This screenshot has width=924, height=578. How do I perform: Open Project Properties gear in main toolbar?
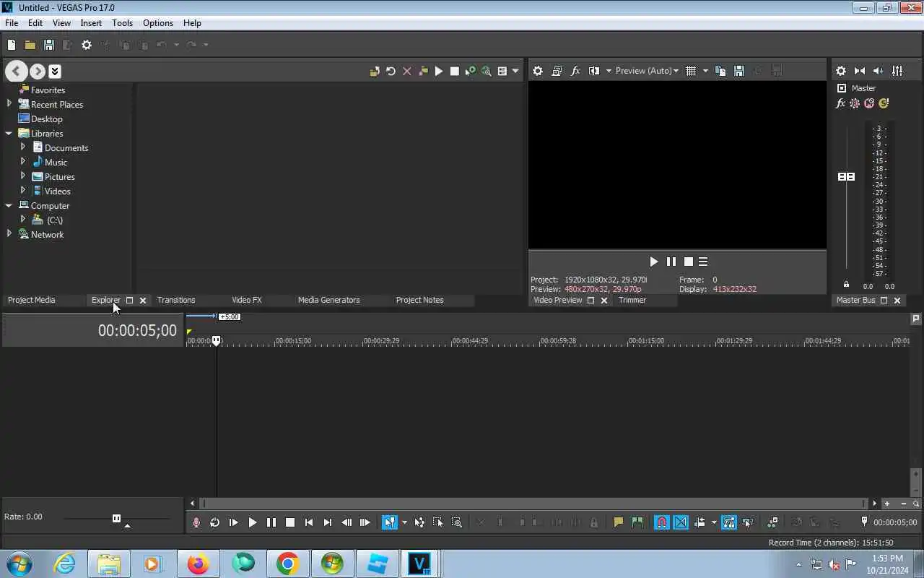[87, 45]
